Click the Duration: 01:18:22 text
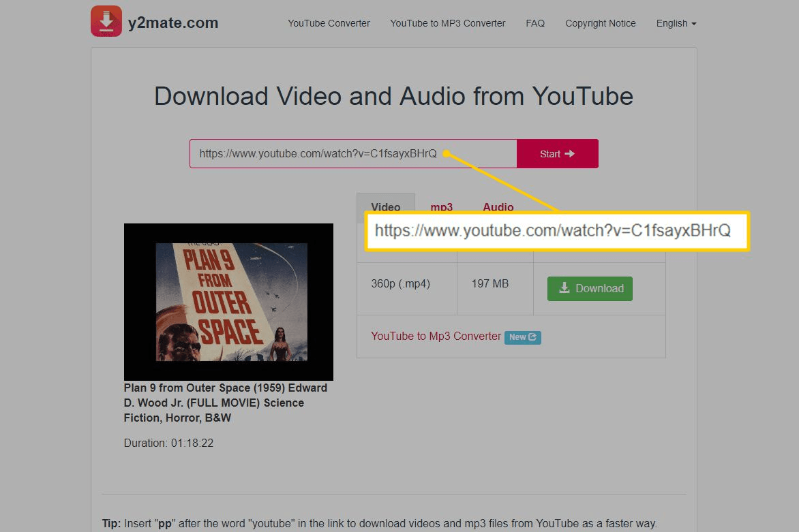Image resolution: width=799 pixels, height=532 pixels. (168, 443)
